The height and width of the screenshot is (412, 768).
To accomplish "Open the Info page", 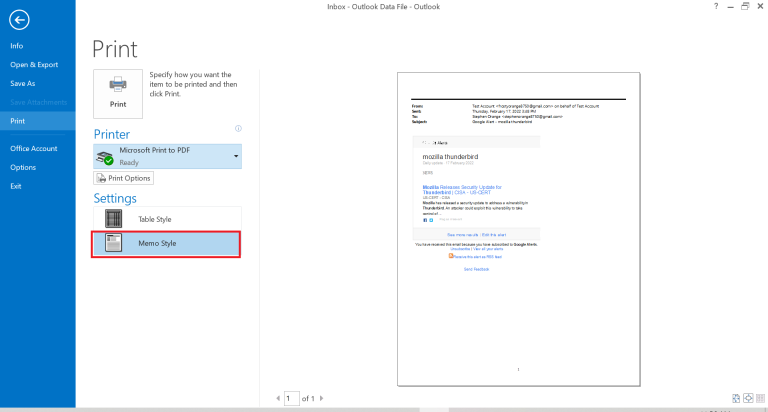I will click(x=17, y=46).
